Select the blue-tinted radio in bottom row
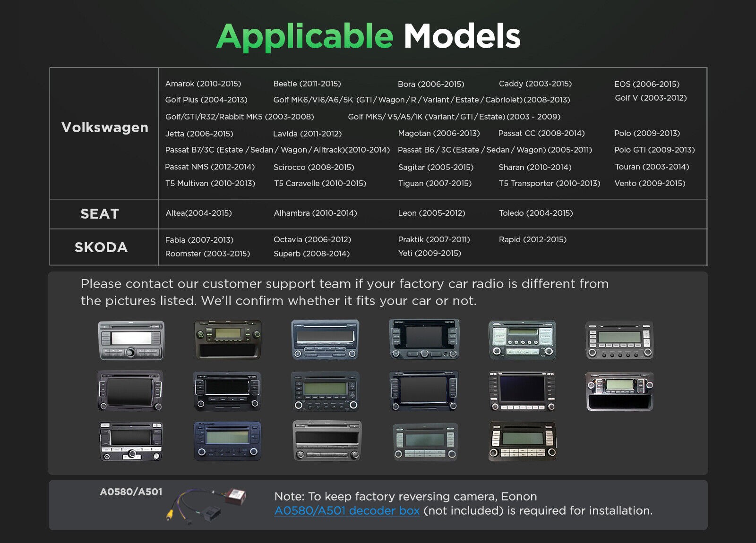The height and width of the screenshot is (543, 756). (227, 441)
